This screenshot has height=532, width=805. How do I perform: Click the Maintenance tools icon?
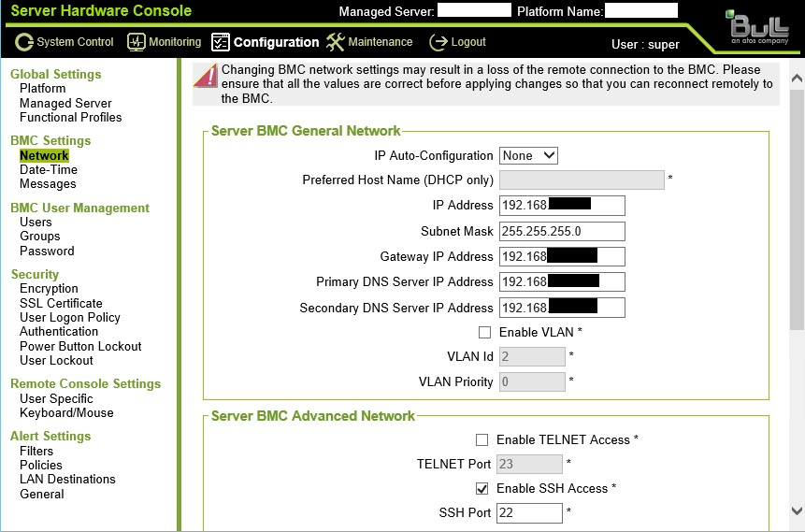point(336,42)
